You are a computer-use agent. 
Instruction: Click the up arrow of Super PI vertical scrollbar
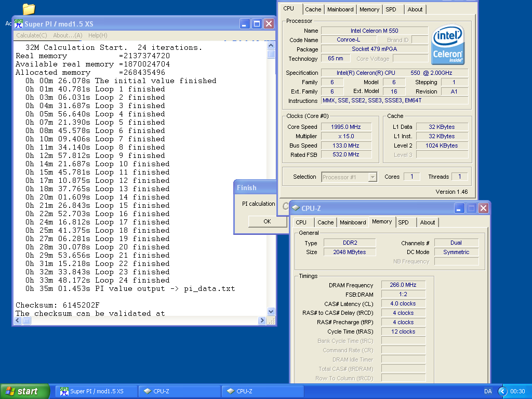point(271,45)
